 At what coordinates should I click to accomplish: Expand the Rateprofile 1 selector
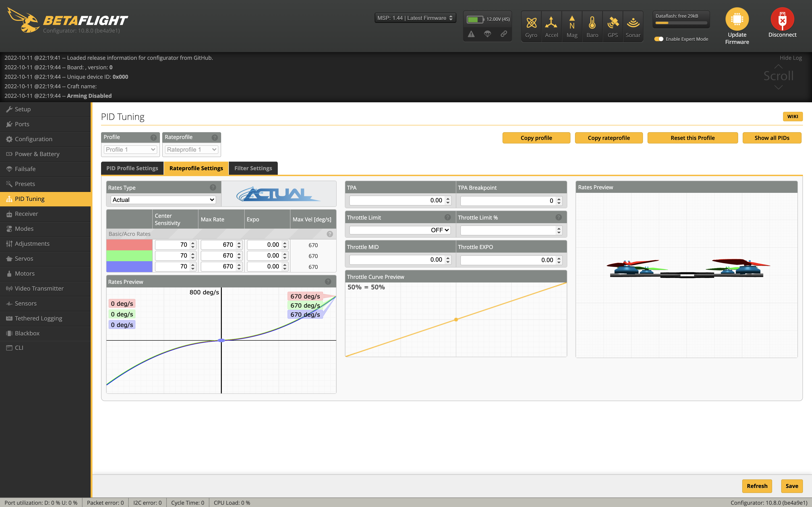pos(191,150)
